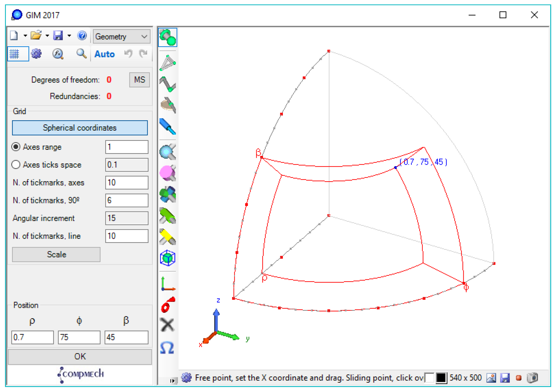Select the Axes ticks space radio button

tap(16, 165)
